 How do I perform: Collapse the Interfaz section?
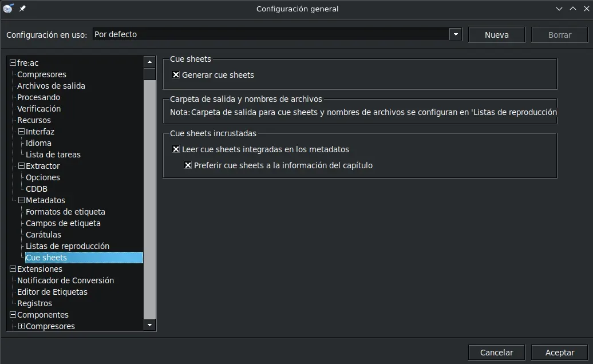[21, 132]
